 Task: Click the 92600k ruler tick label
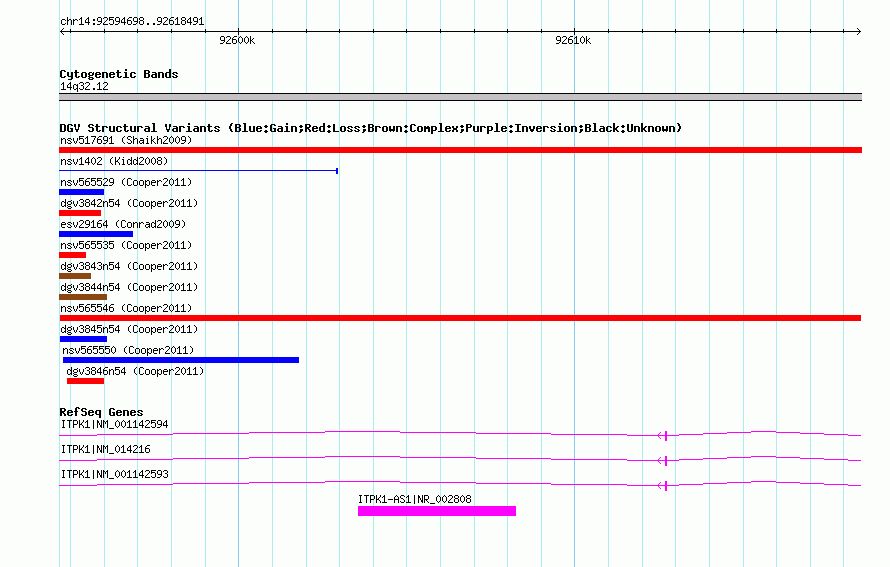[x=237, y=40]
